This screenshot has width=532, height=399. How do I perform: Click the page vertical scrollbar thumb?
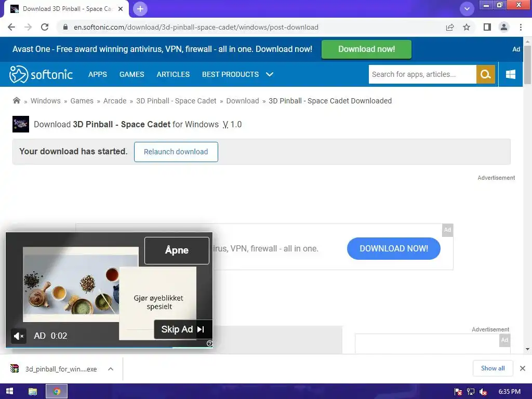coord(527,64)
